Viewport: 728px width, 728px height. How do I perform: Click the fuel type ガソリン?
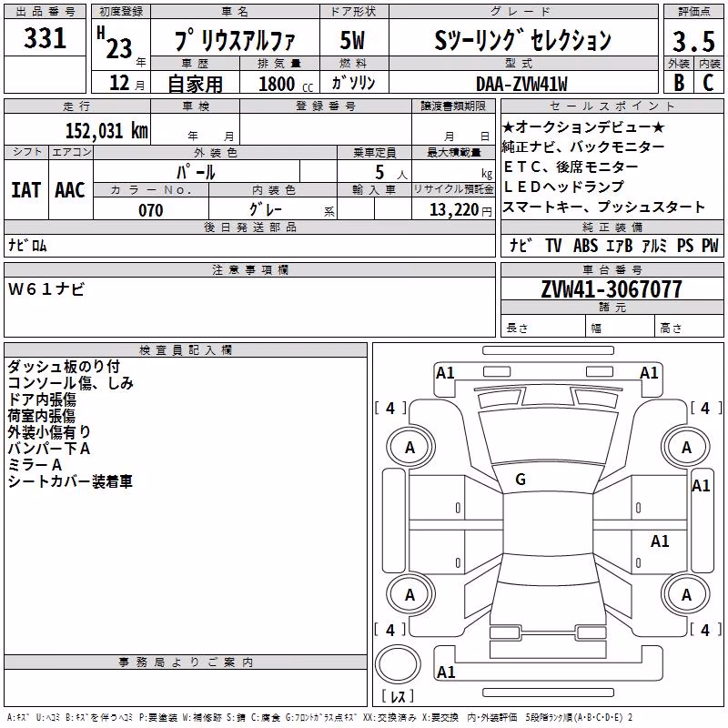pyautogui.click(x=353, y=83)
